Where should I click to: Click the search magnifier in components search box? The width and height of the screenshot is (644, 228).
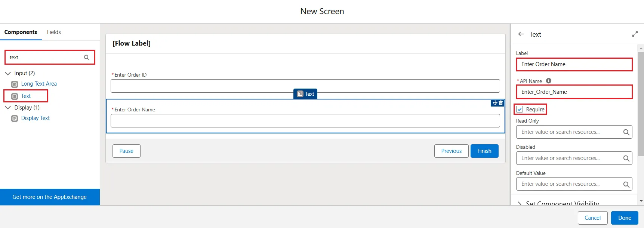87,58
